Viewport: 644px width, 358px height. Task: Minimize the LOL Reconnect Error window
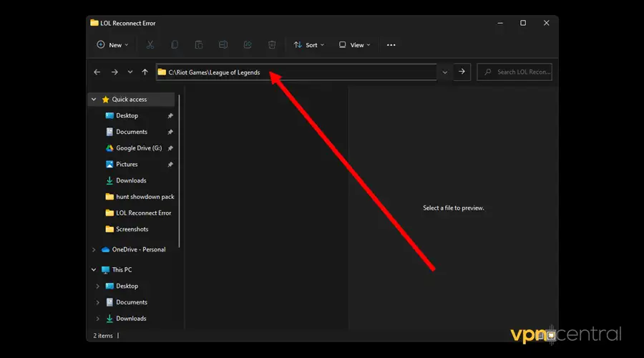(500, 23)
